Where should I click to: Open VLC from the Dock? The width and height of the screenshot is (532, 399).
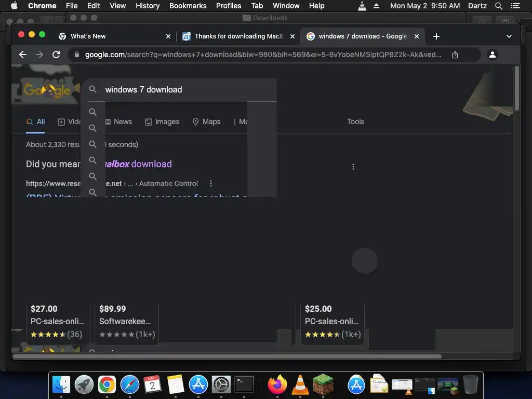point(300,385)
